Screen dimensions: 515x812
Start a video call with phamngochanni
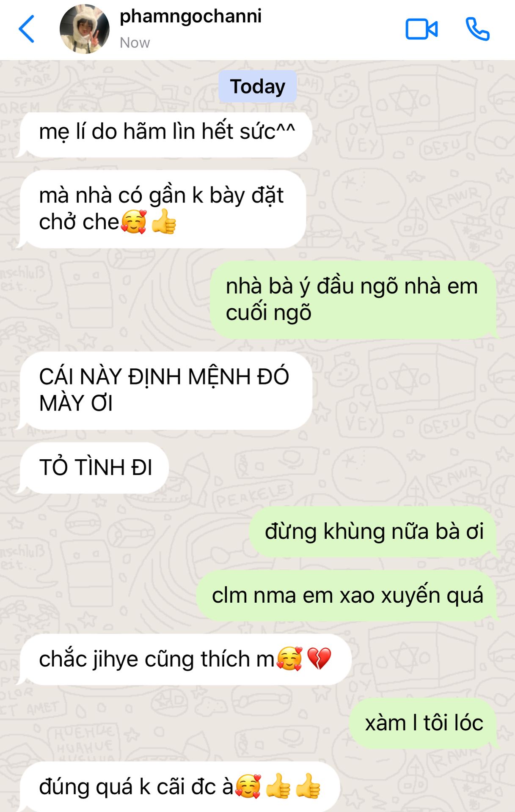pos(421,29)
